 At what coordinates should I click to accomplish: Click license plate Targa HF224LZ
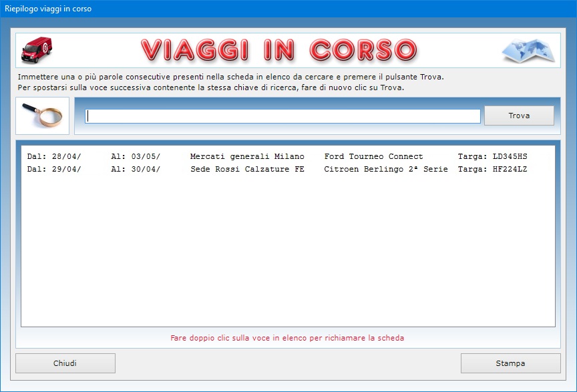[492, 170]
